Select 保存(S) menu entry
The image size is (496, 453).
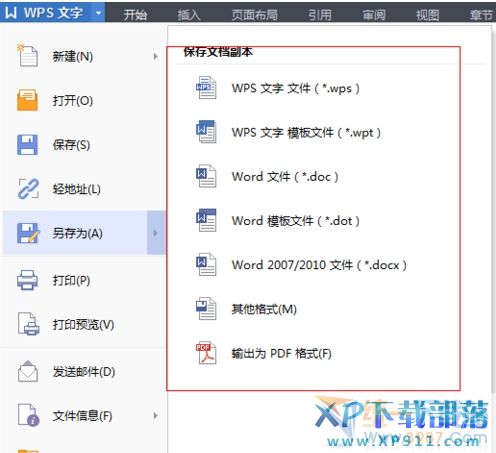pos(84,145)
